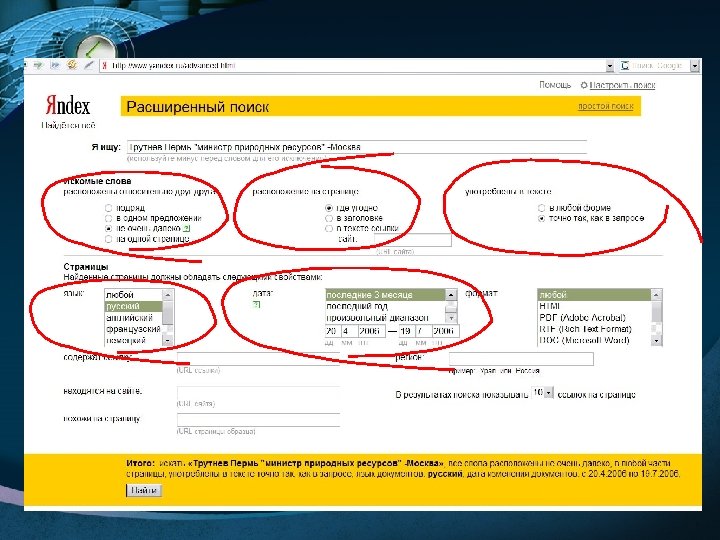Select "английский" in the language list

pyautogui.click(x=134, y=318)
